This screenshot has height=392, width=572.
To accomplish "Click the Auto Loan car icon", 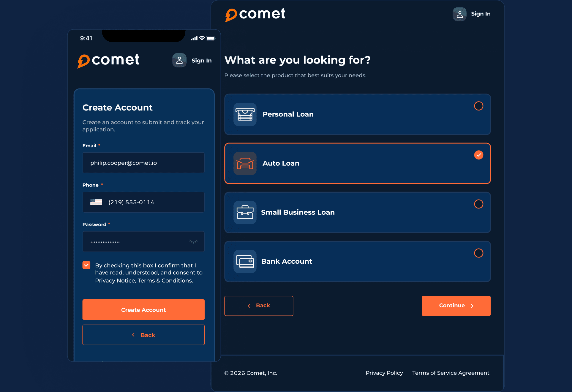I will tap(245, 163).
